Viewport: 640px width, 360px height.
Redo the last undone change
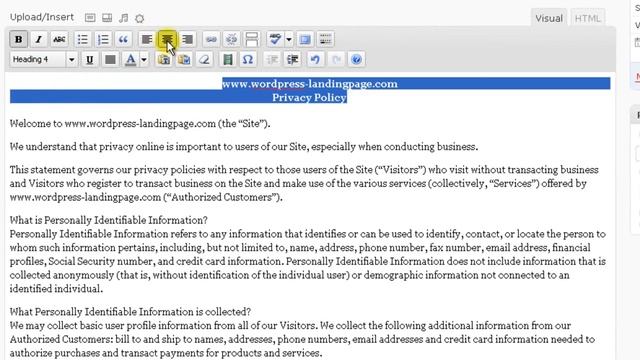tap(336, 60)
